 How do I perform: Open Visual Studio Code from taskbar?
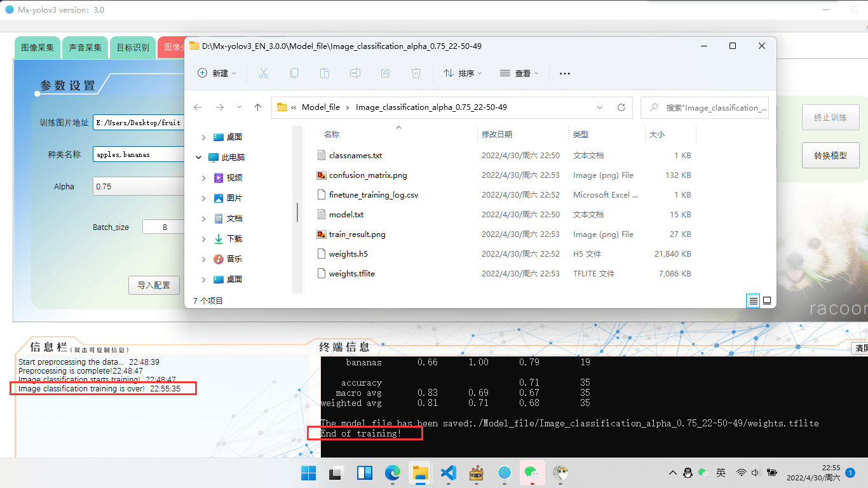point(449,473)
